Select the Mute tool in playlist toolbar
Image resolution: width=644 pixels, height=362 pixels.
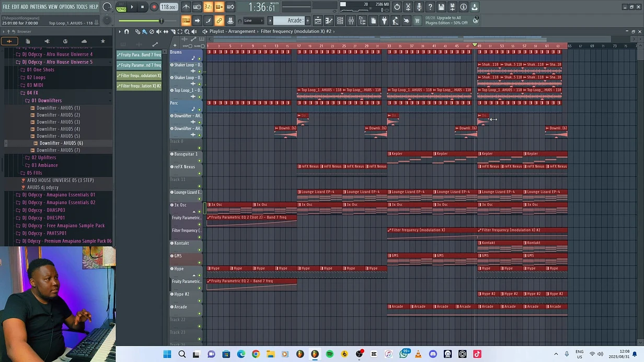click(159, 32)
